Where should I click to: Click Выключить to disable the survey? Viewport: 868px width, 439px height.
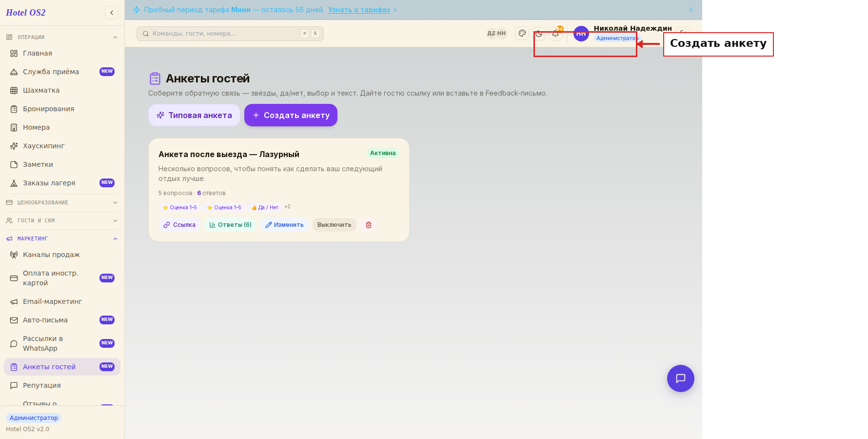tap(335, 225)
